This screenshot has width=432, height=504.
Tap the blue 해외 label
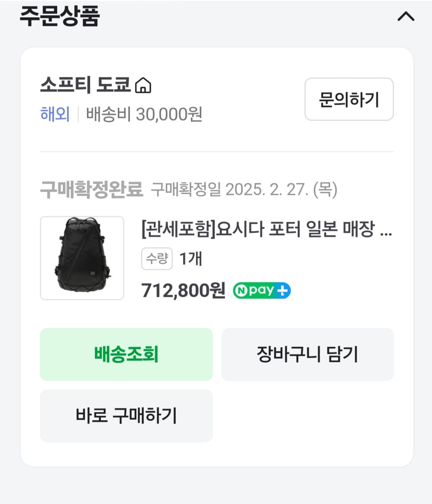pyautogui.click(x=55, y=114)
